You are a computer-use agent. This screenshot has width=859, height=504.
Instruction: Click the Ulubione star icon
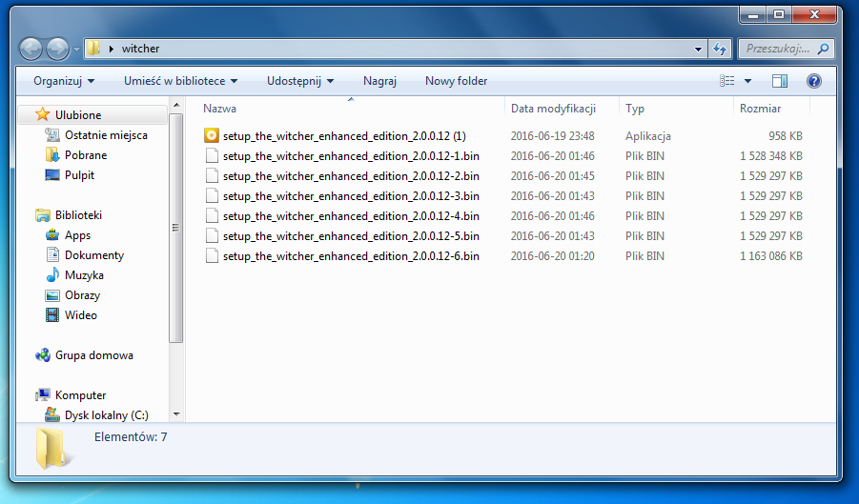click(43, 114)
